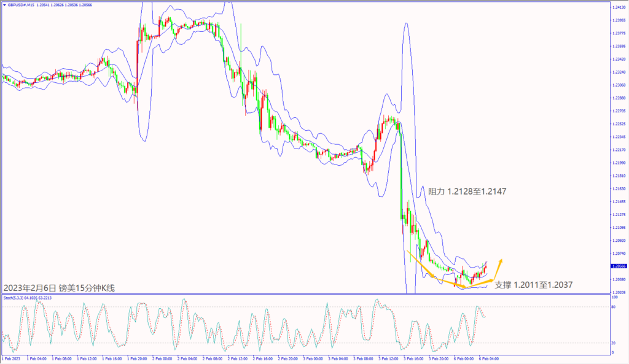Viewport: 629px width, 364px height.
Task: Click the 1.22525 price axis label
Action: tap(619, 123)
